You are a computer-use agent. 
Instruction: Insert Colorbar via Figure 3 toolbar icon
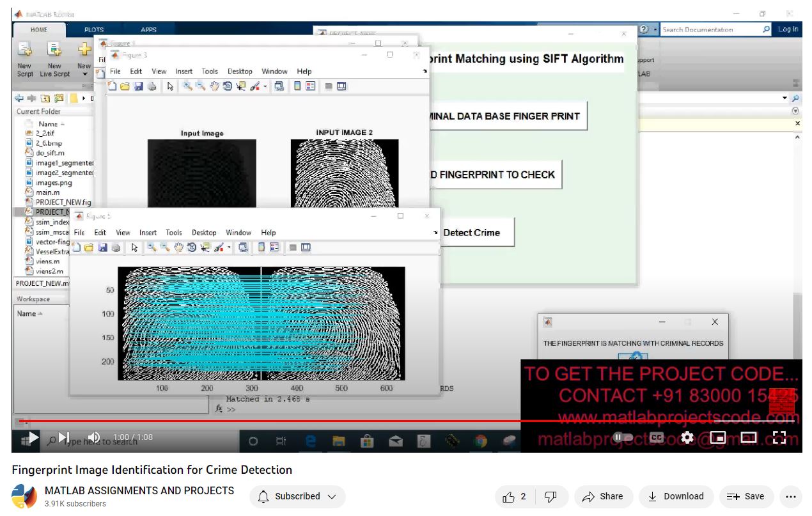point(298,86)
